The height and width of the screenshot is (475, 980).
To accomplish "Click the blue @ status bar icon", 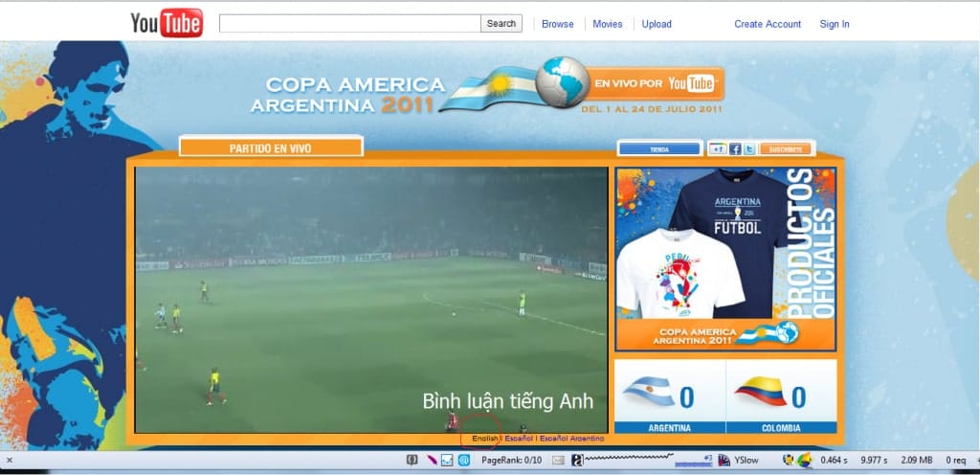I will coord(464,460).
